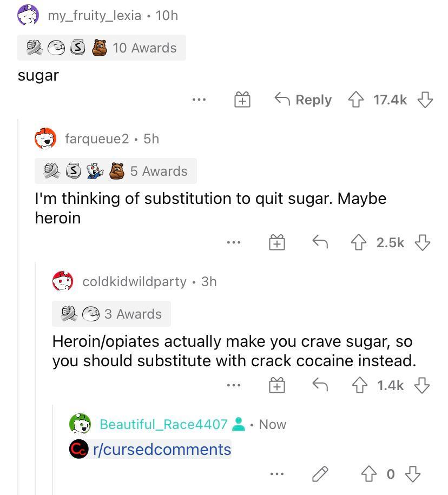
Task: Tap the gift award icon on the heroin comment
Action: [x=276, y=242]
